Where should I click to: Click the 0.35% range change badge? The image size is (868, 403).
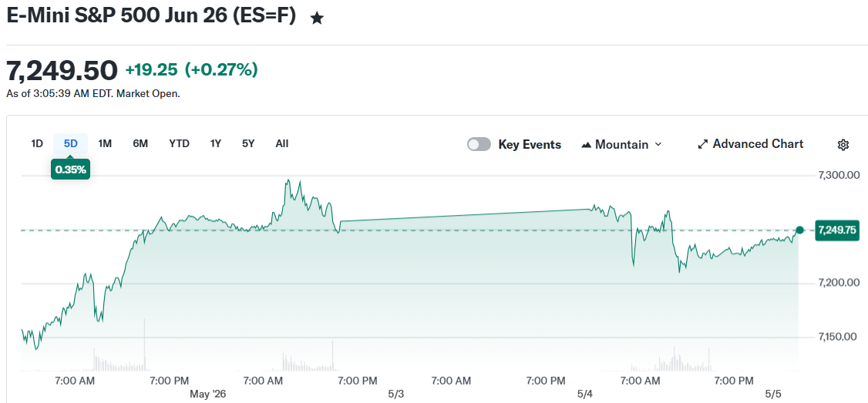(71, 170)
